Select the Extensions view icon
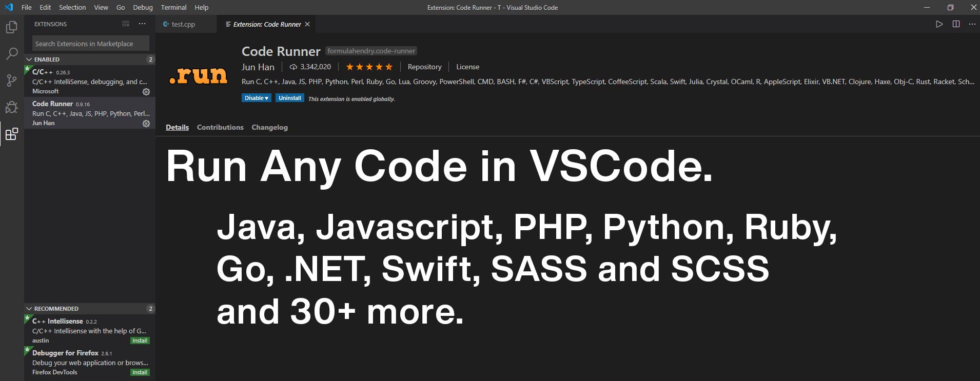Image resolution: width=980 pixels, height=381 pixels. click(11, 134)
